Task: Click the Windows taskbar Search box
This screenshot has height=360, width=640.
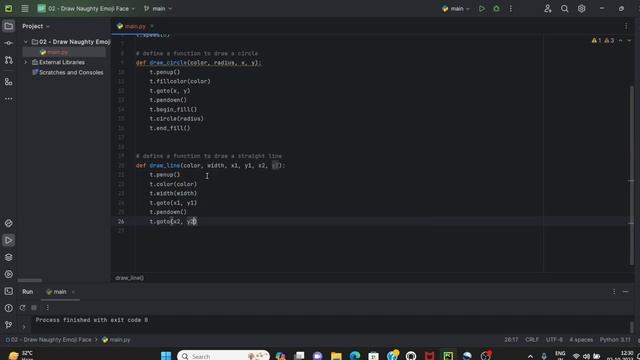Action: (223, 356)
